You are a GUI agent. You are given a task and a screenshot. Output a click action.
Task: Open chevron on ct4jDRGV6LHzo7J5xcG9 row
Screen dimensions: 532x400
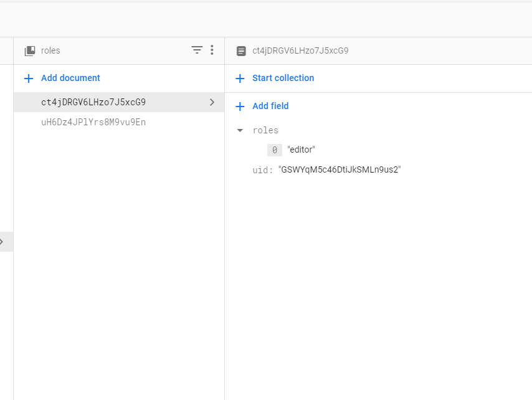[x=212, y=102]
